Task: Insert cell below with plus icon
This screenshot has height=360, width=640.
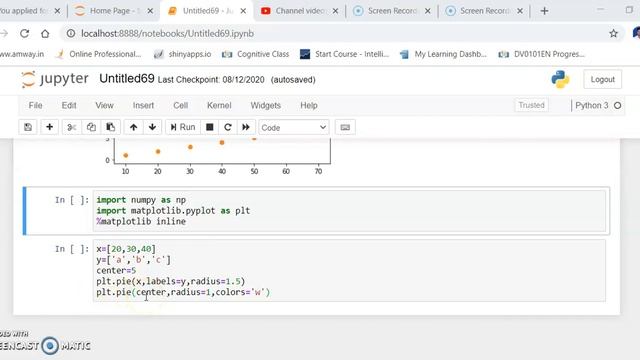Action: click(49, 127)
